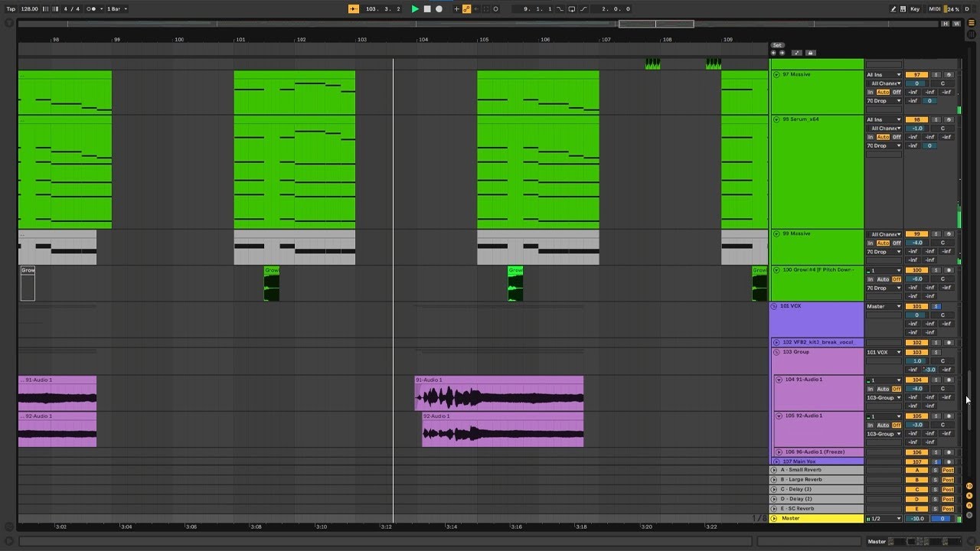
Task: Solo the 101 VOX track
Action: click(936, 306)
